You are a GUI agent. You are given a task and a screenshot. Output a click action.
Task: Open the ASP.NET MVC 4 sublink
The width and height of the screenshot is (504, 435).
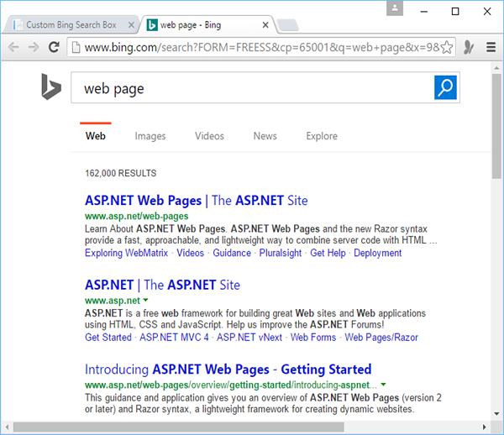point(174,338)
